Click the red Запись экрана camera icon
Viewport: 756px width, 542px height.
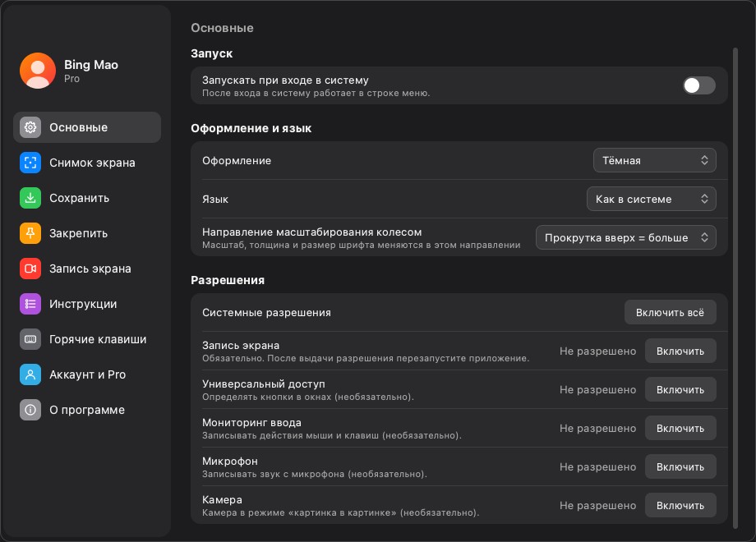30,269
